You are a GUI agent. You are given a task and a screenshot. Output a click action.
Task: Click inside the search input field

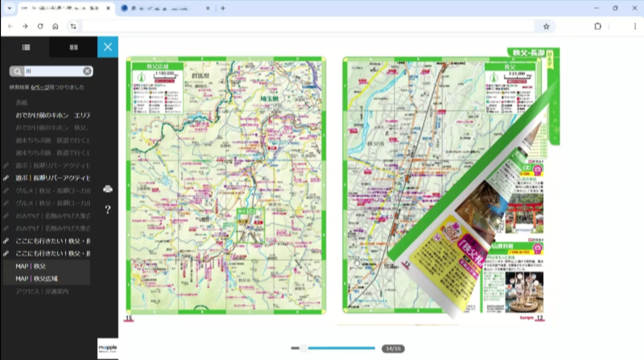click(52, 71)
